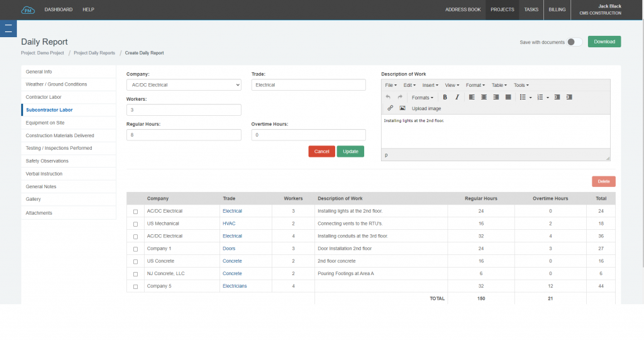This screenshot has height=340, width=644.
Task: Toggle Save with documents switch
Action: pos(574,42)
